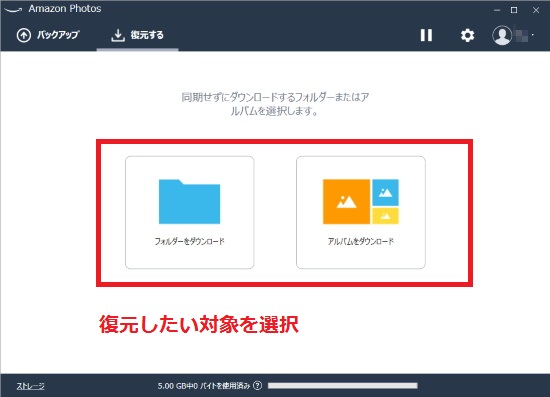Minimize the Amazon Photos window

coord(497,10)
